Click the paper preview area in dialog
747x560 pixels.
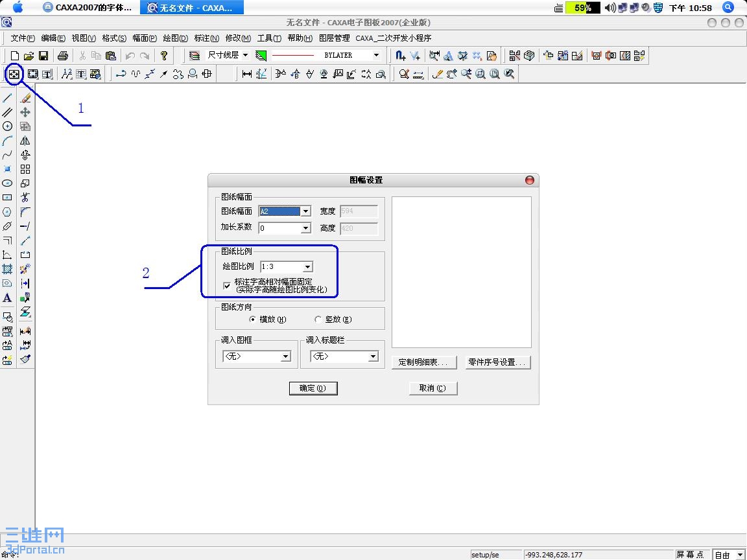pos(461,272)
